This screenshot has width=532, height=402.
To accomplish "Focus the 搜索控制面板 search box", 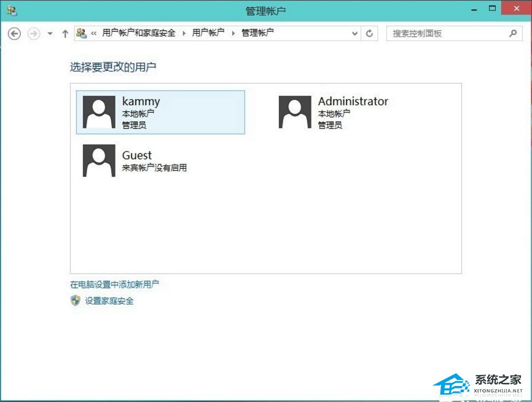I will (454, 34).
